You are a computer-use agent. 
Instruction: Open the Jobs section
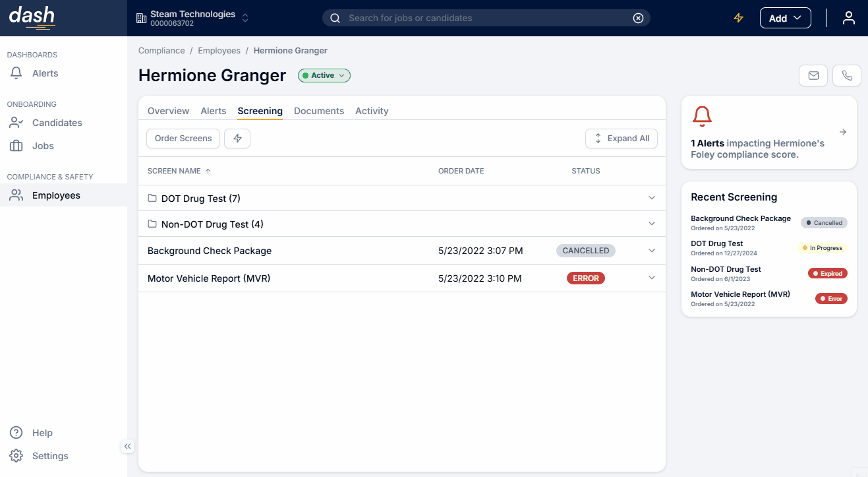[42, 145]
